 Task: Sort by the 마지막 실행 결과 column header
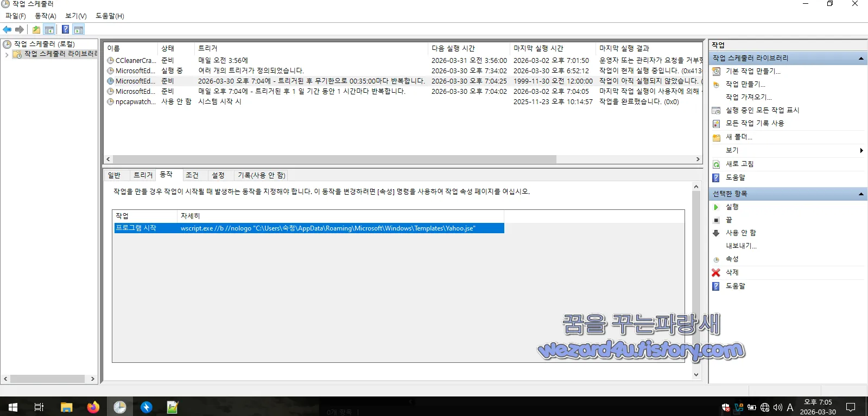click(x=649, y=48)
